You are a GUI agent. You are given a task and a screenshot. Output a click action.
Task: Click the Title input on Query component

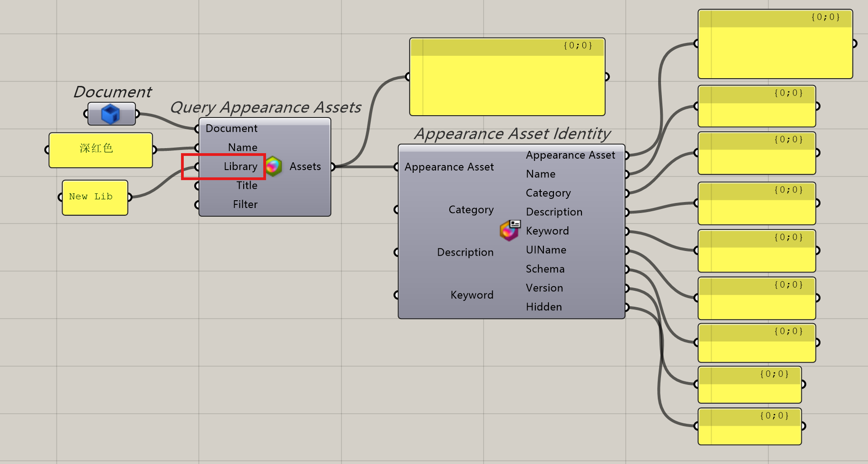[246, 186]
